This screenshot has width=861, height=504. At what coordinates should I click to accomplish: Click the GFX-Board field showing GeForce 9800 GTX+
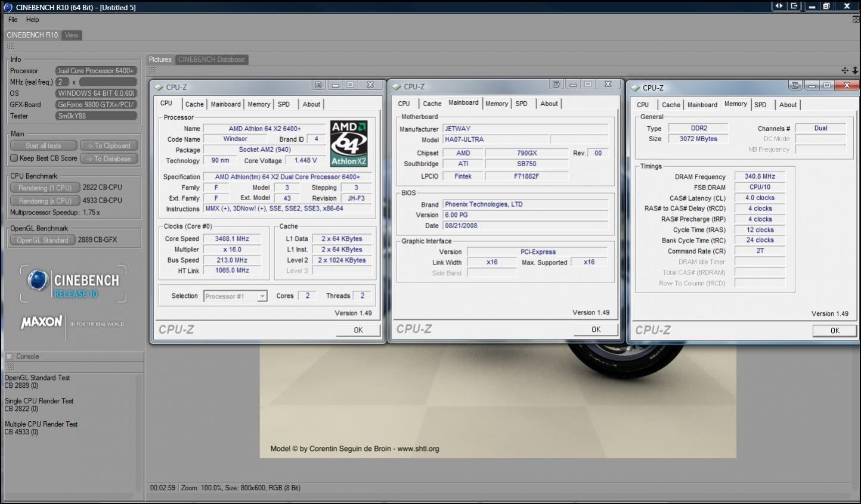click(96, 105)
